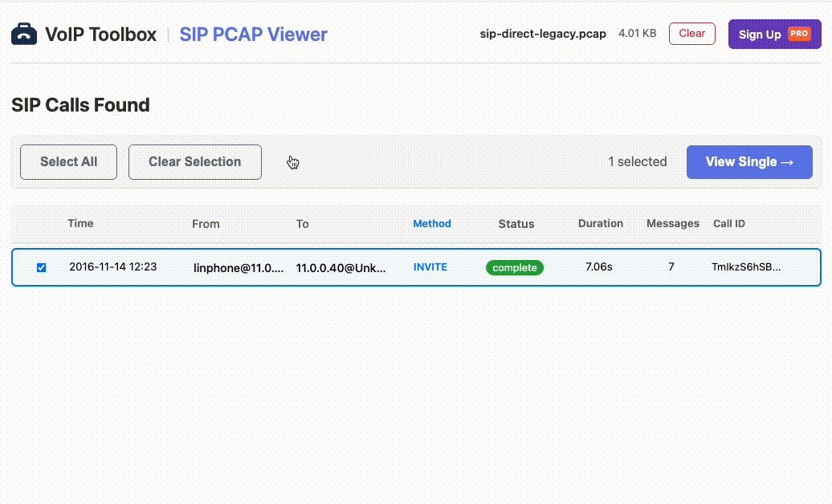The height and width of the screenshot is (504, 832).
Task: Click the green complete status badge
Action: (514, 267)
